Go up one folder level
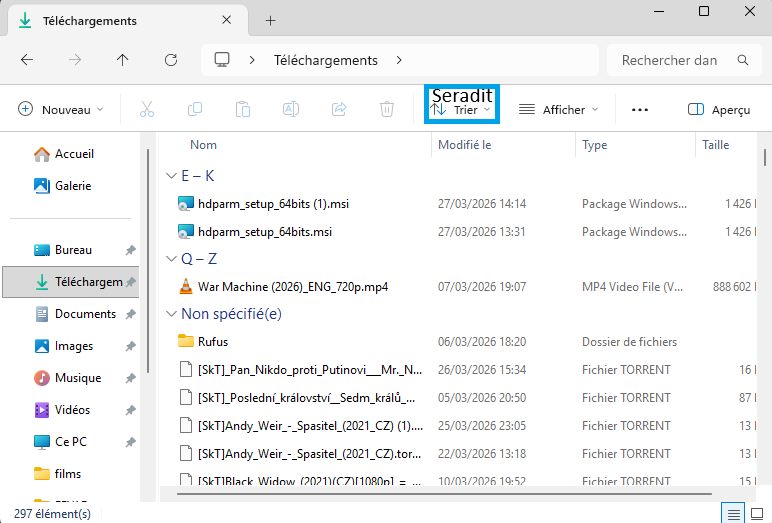Viewport: 772px width, 523px height. (x=123, y=60)
